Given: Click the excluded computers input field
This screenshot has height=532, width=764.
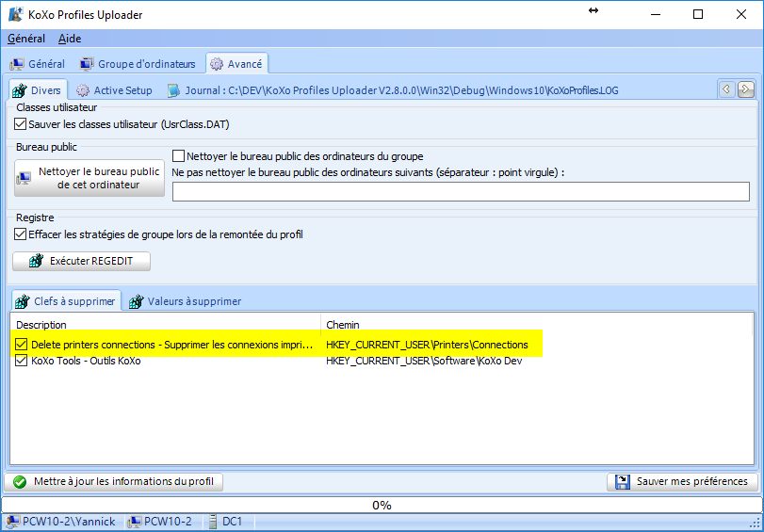Looking at the screenshot, I should (x=461, y=191).
